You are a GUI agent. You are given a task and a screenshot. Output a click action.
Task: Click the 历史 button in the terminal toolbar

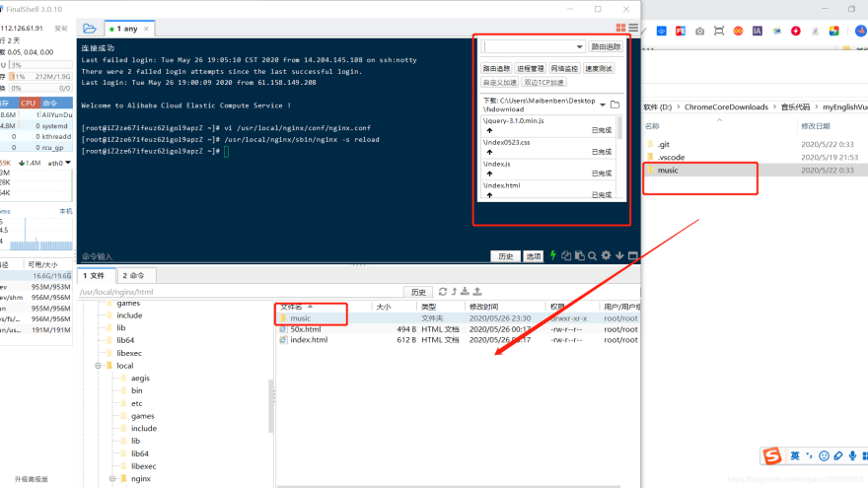coord(505,256)
